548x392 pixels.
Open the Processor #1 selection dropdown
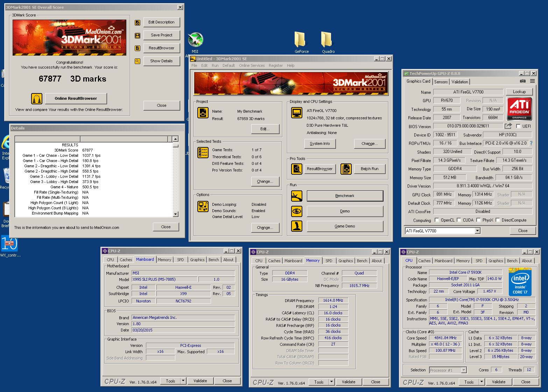pyautogui.click(x=464, y=370)
